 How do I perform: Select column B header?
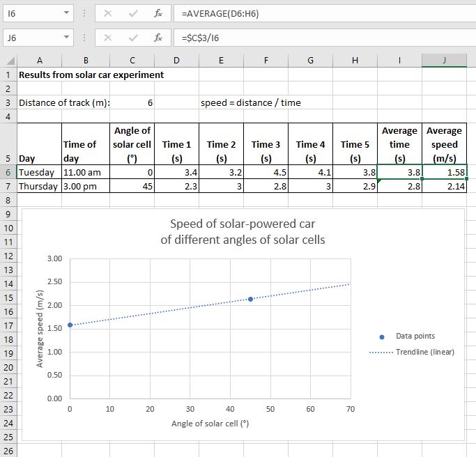(x=86, y=61)
